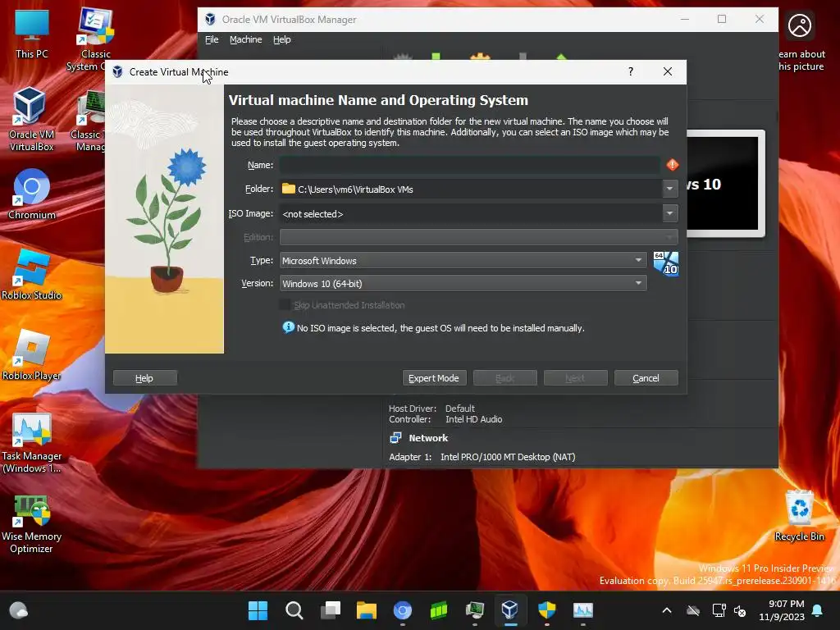Click the weather widget on the taskbar
Image resolution: width=840 pixels, height=630 pixels.
coord(18,610)
